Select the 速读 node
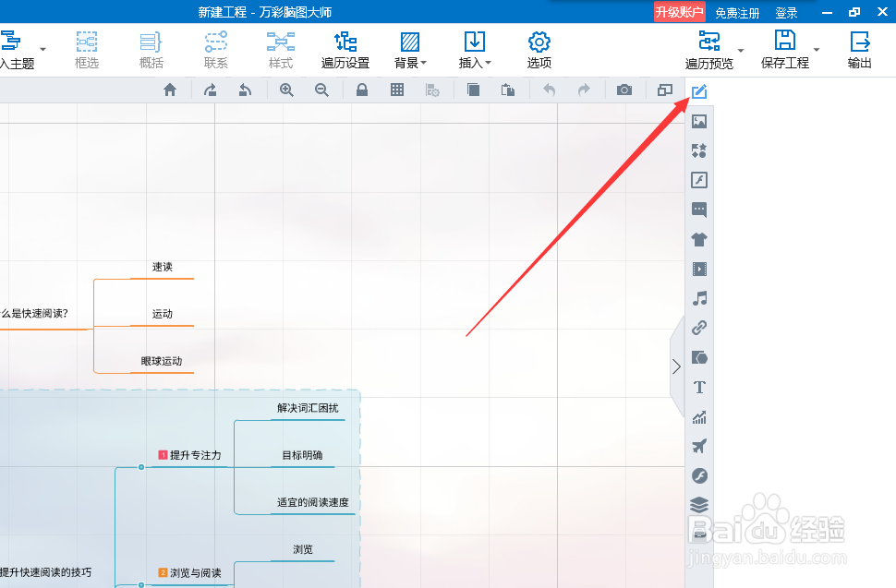The height and width of the screenshot is (588, 896). click(163, 267)
